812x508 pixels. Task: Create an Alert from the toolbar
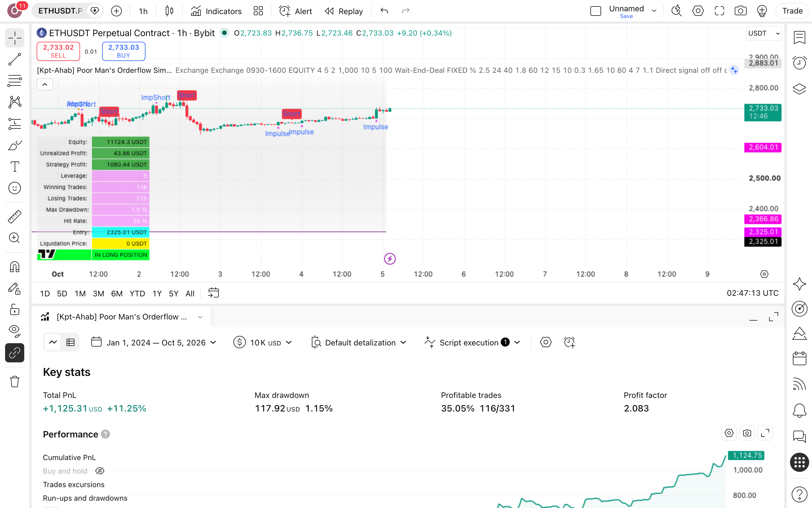coord(295,11)
